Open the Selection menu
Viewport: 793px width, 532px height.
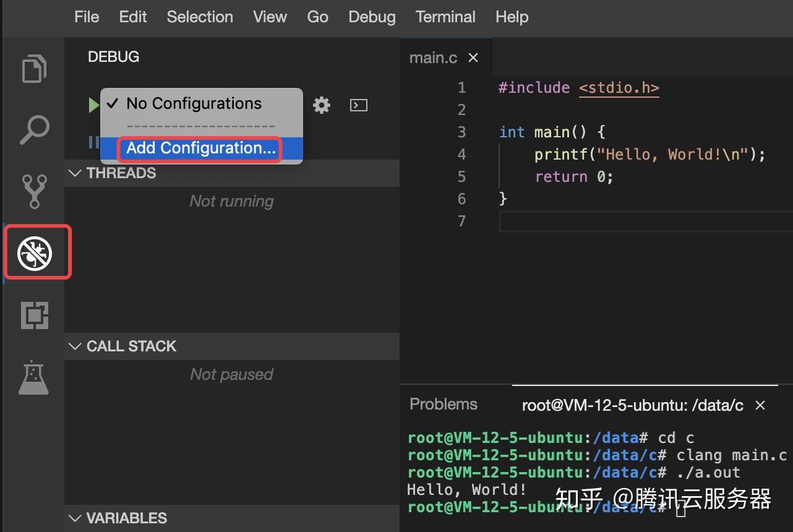tap(200, 17)
